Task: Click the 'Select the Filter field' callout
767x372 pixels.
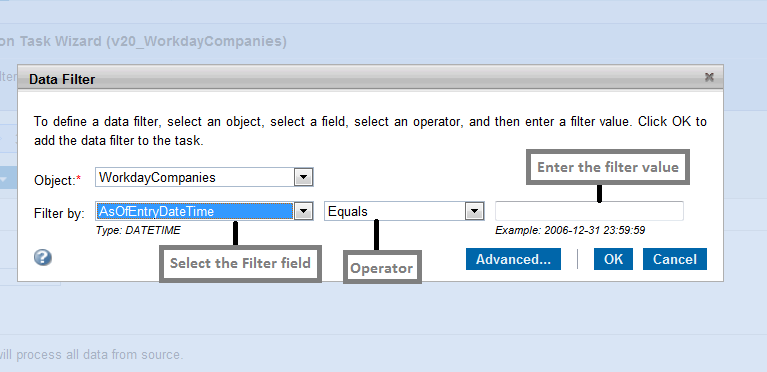Action: click(x=240, y=263)
